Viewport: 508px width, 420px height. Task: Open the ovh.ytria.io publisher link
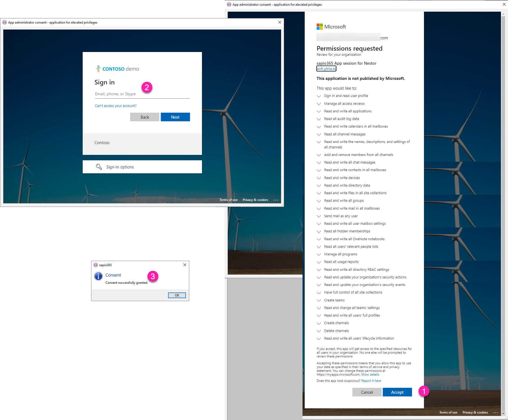326,69
